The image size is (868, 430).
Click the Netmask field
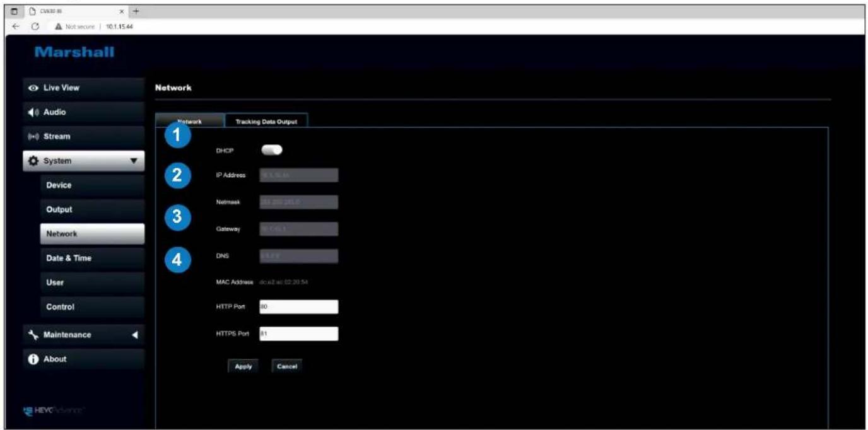point(298,202)
